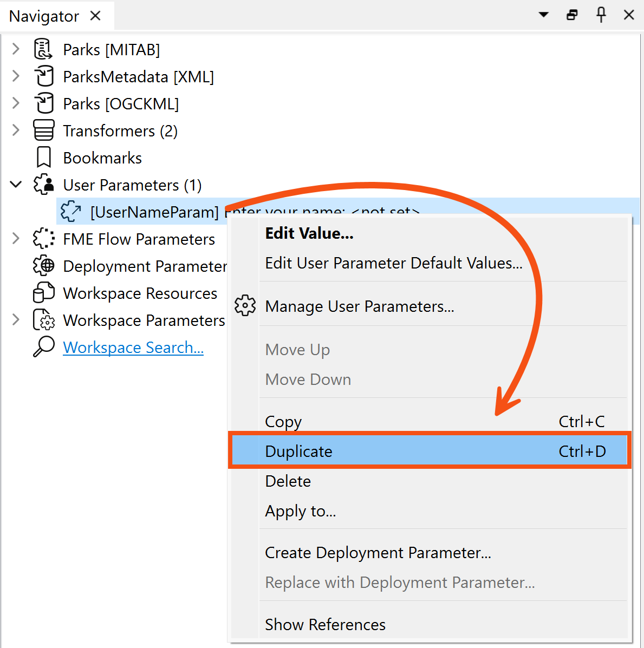Expand the Parks [OGCKML] tree node
The height and width of the screenshot is (648, 644).
tap(15, 103)
